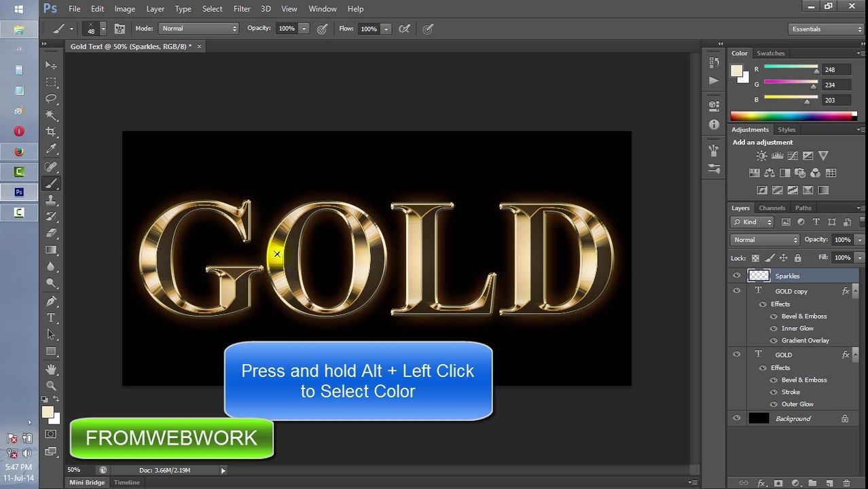Viewport: 868px width, 489px height.
Task: Open the Timeline tab
Action: click(x=126, y=482)
